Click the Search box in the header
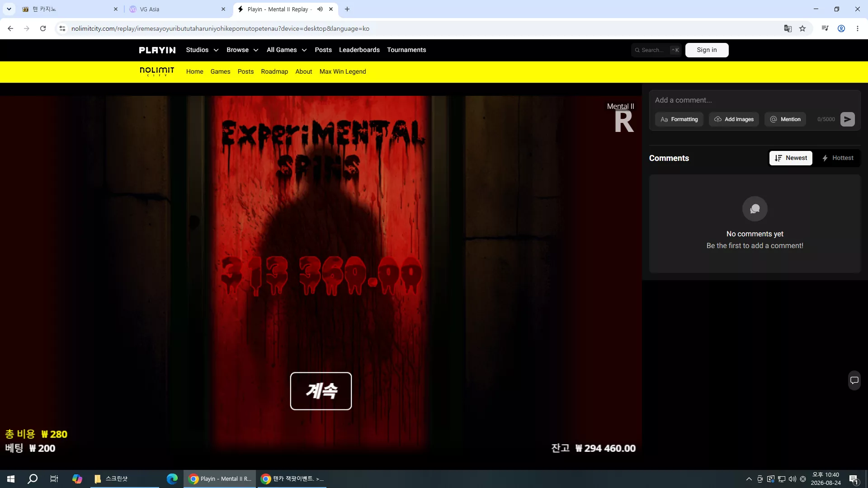The image size is (868, 488). pos(656,50)
